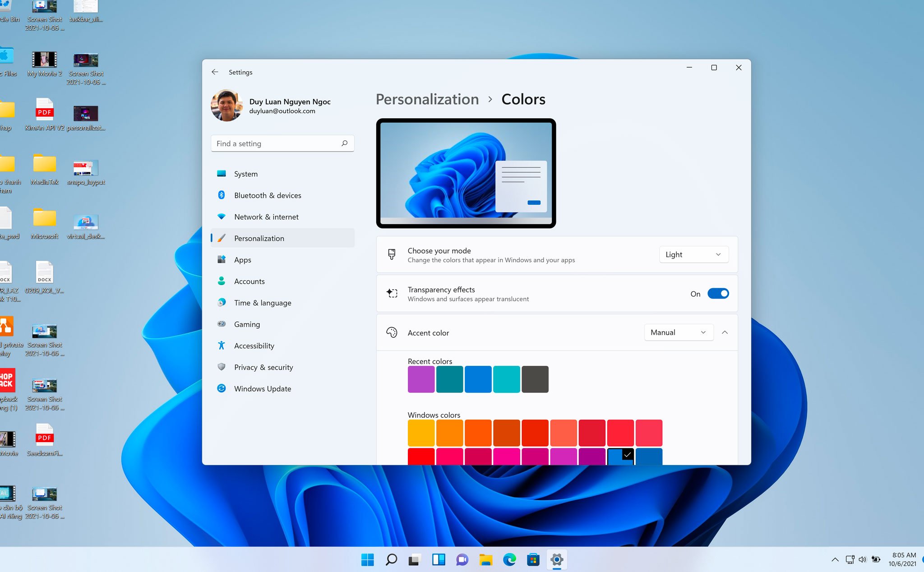Open the Apps section icon
This screenshot has height=572, width=924.
[222, 259]
